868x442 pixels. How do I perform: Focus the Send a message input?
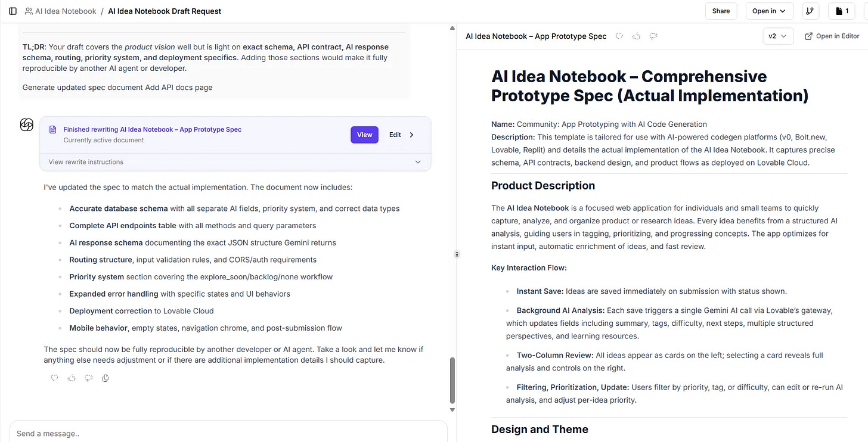[228, 433]
